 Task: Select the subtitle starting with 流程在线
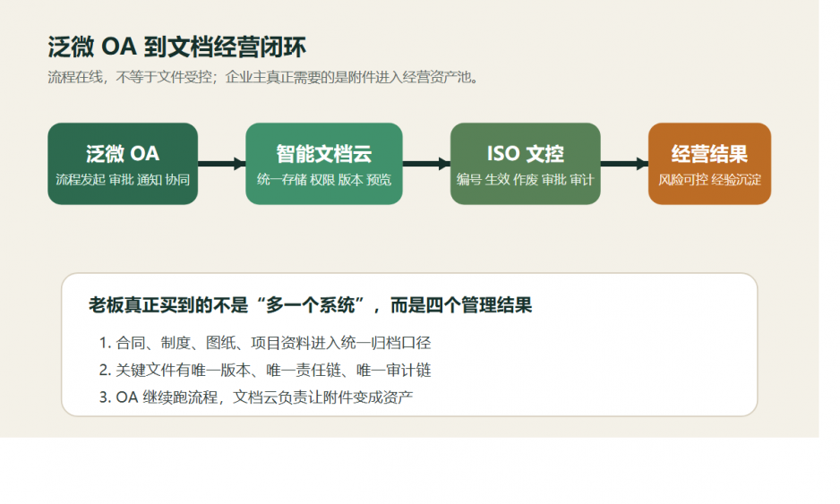pos(263,78)
